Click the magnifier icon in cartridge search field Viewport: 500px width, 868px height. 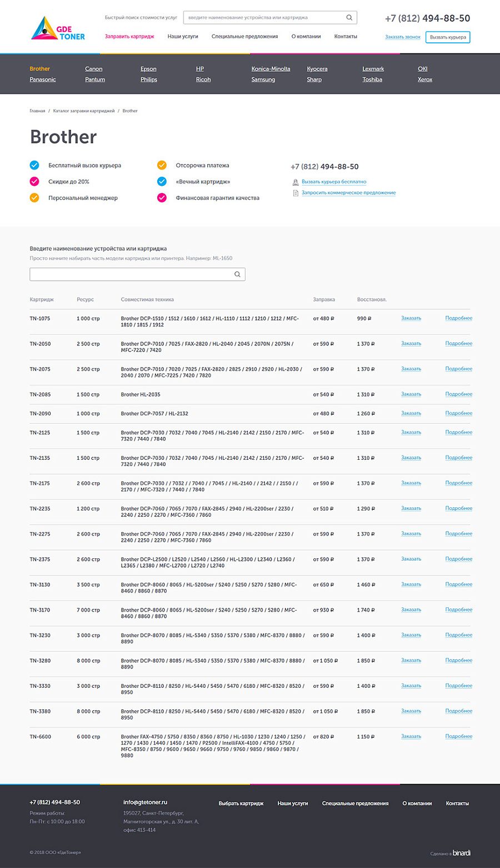[x=237, y=274]
